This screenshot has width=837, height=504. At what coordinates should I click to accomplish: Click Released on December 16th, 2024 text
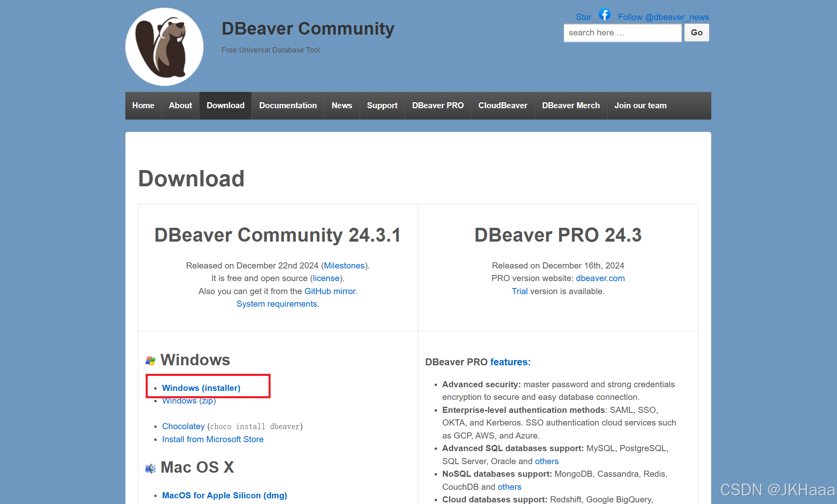tap(558, 266)
